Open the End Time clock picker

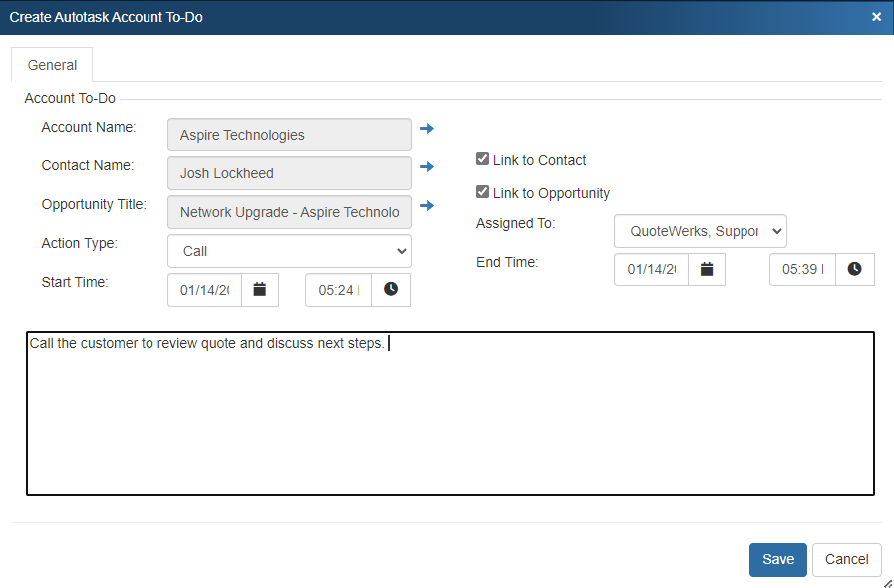pos(855,269)
